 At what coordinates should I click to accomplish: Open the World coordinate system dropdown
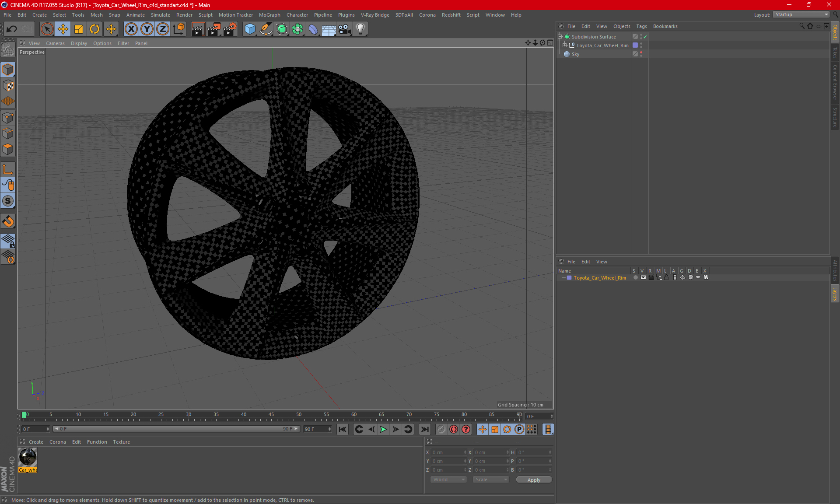coord(448,479)
